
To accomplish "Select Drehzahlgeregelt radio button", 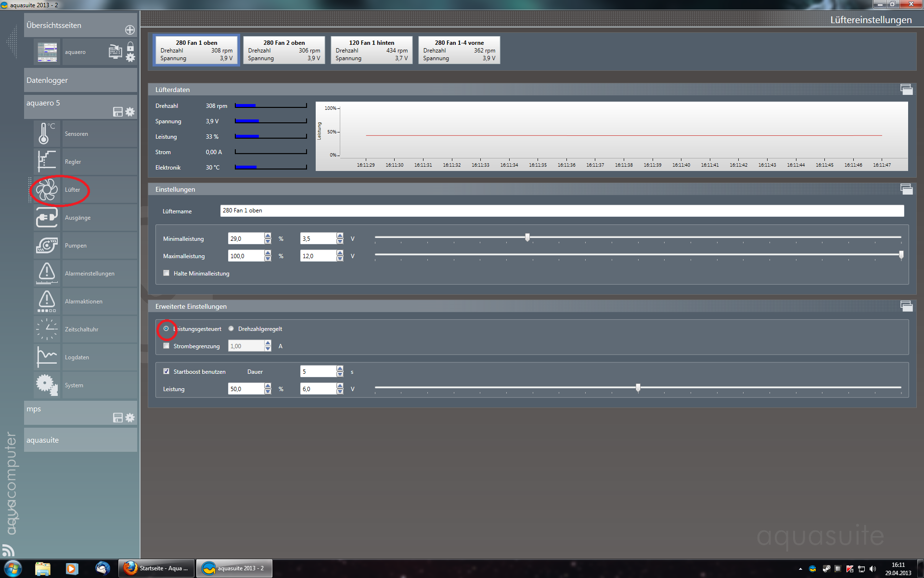I will tap(231, 328).
